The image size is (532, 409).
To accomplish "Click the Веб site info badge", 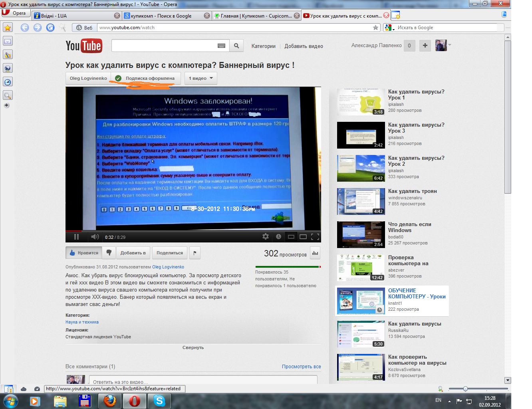I will [84, 28].
